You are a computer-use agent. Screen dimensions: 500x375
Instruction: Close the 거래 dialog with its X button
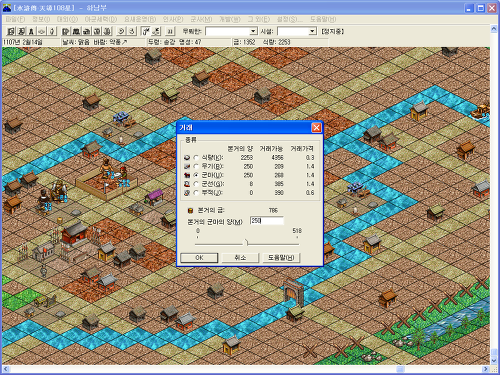coord(316,128)
